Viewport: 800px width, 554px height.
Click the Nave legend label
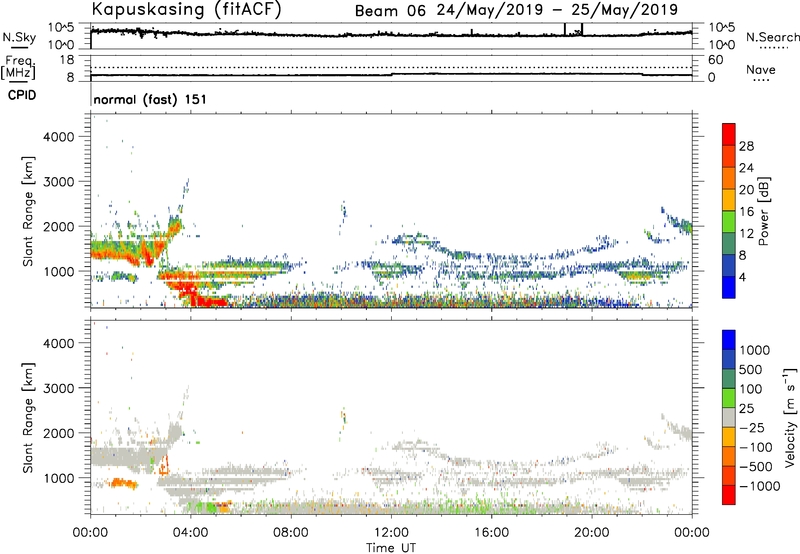click(x=761, y=70)
